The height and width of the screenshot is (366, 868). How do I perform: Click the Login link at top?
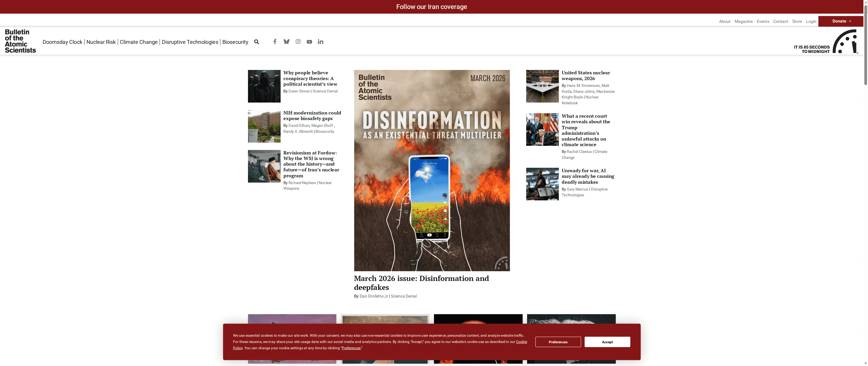(811, 22)
